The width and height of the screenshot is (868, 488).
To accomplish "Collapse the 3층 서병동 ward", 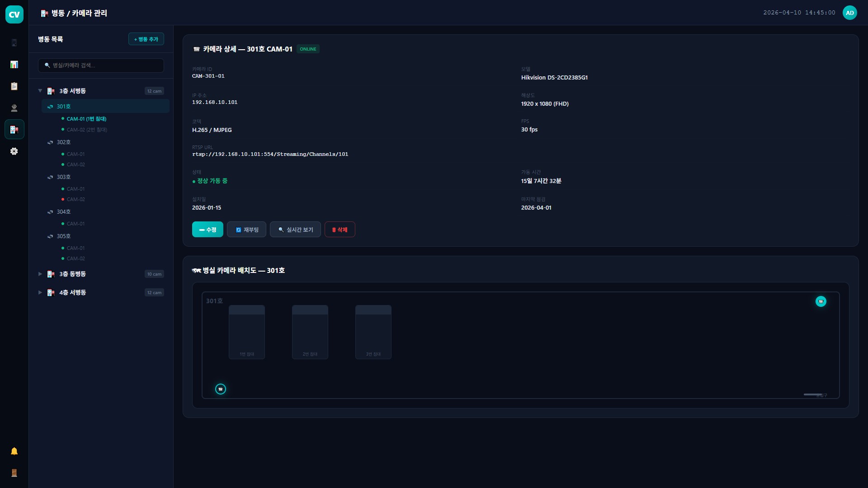I will 40,91.
